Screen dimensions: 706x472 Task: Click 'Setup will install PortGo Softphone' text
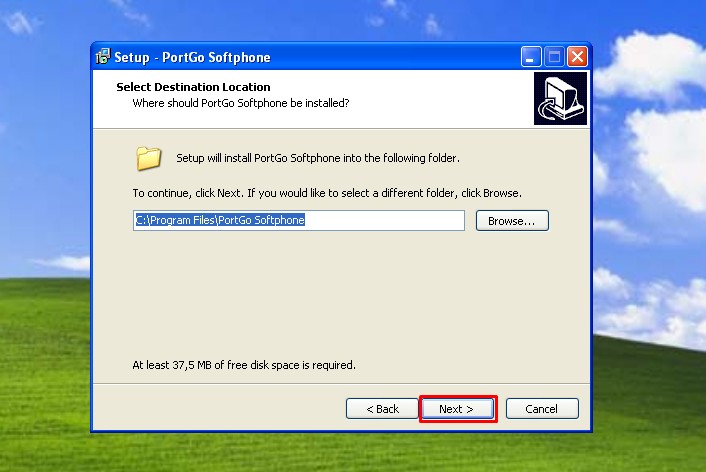tap(318, 158)
